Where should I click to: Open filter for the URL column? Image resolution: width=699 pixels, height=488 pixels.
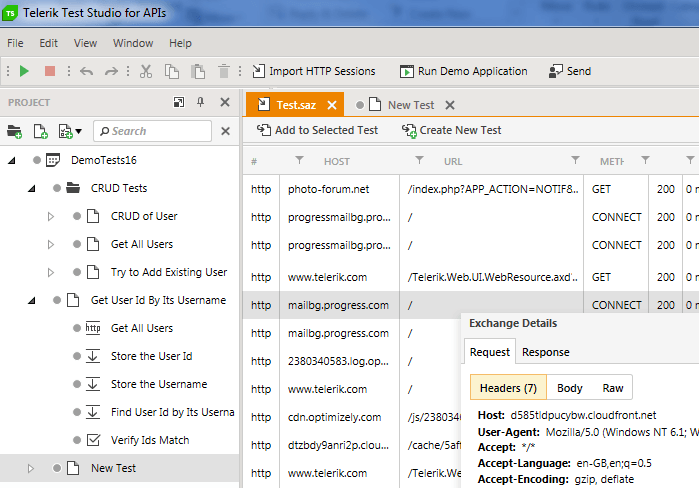(576, 160)
